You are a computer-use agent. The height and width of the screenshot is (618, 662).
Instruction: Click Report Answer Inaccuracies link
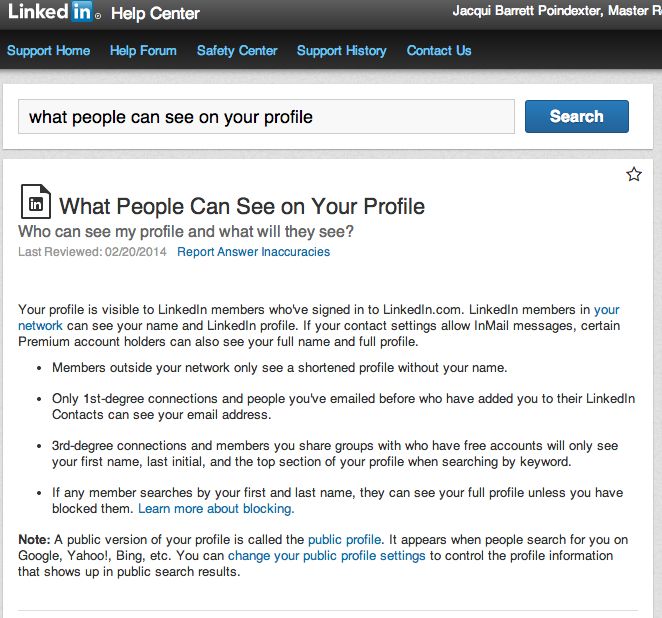[x=253, y=252]
